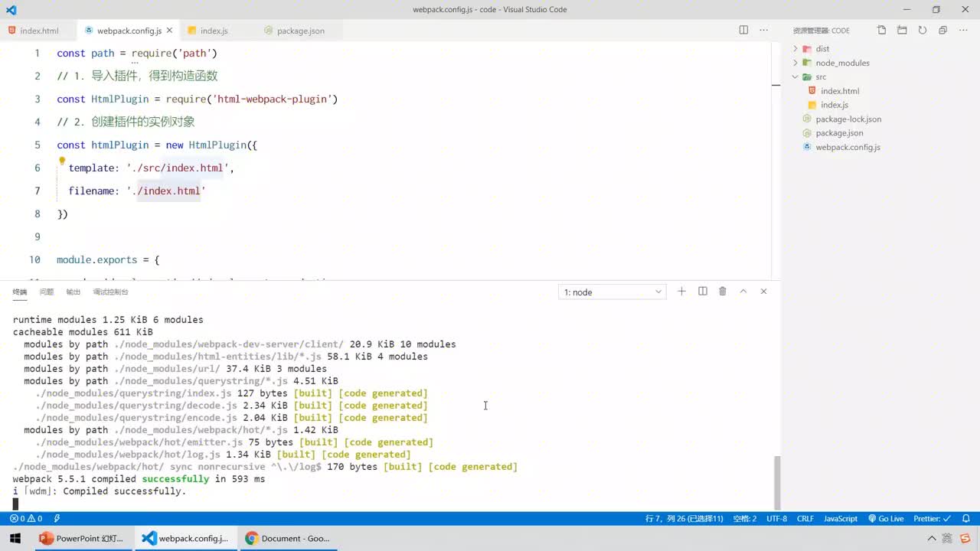Click 'Compiled successfully.' line in terminal

(x=125, y=491)
